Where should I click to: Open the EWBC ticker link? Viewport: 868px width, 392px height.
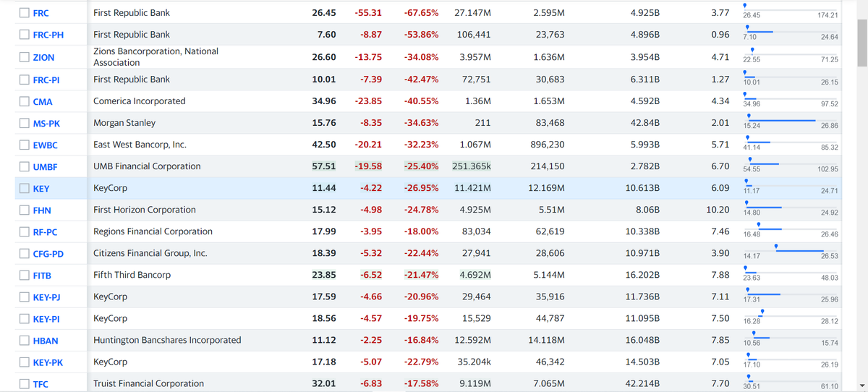pos(45,146)
